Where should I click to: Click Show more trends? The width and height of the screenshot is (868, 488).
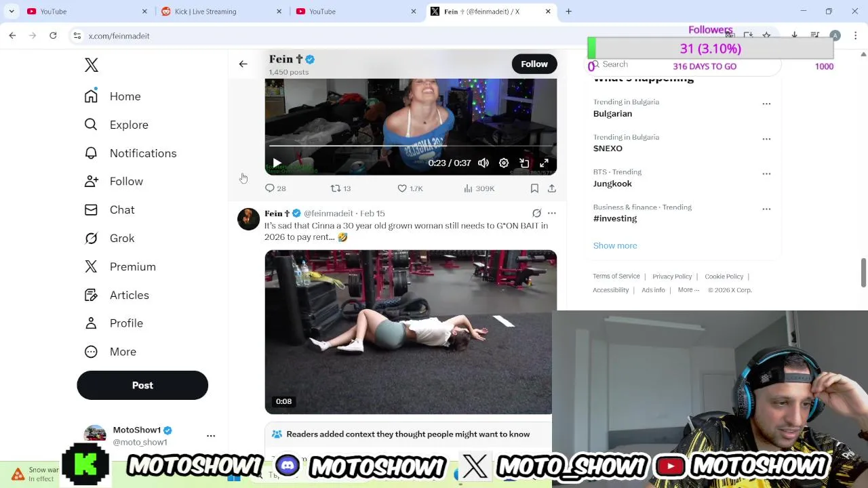[x=615, y=245]
